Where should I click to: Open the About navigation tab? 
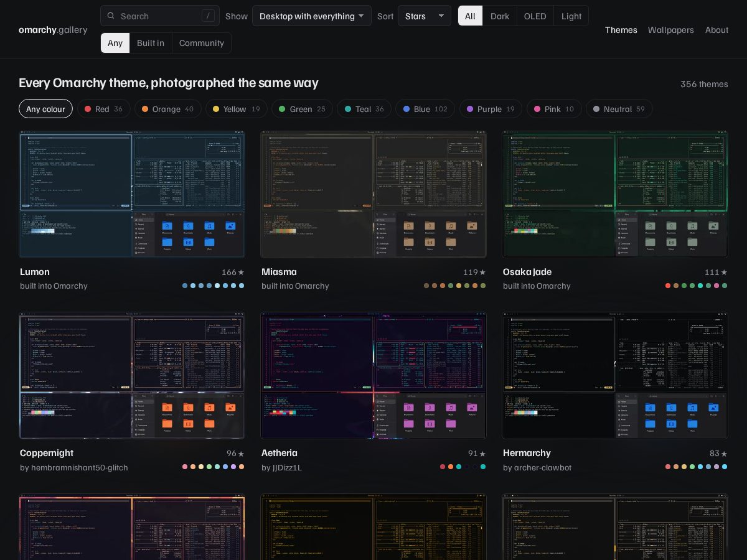716,30
